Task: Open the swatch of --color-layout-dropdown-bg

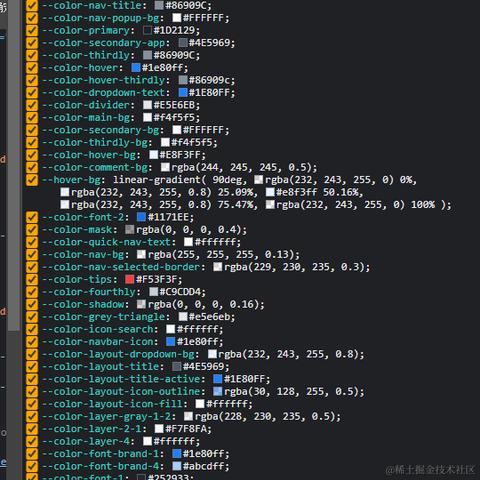Action: 212,354
